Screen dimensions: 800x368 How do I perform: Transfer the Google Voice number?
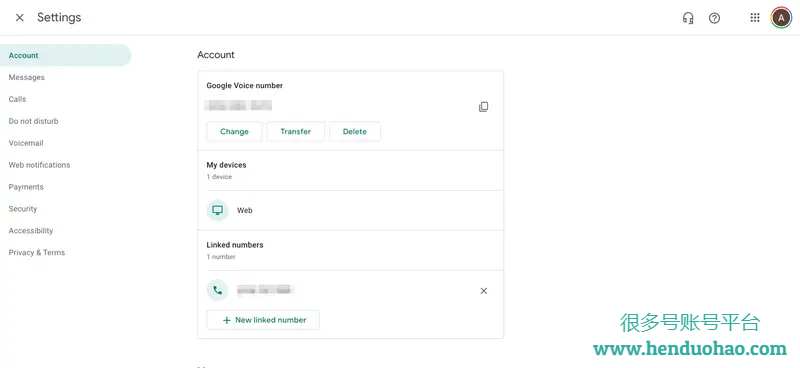click(x=295, y=131)
